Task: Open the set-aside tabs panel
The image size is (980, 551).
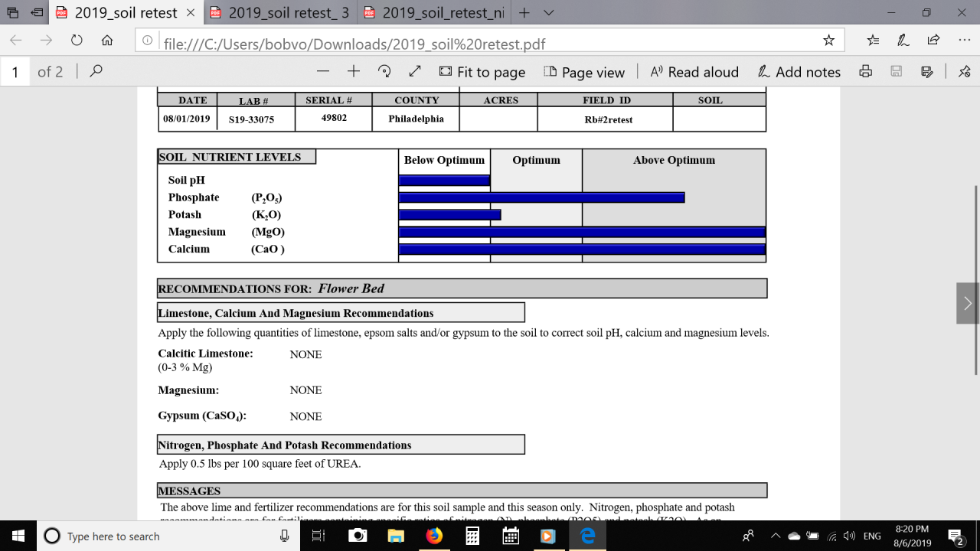Action: pyautogui.click(x=13, y=12)
